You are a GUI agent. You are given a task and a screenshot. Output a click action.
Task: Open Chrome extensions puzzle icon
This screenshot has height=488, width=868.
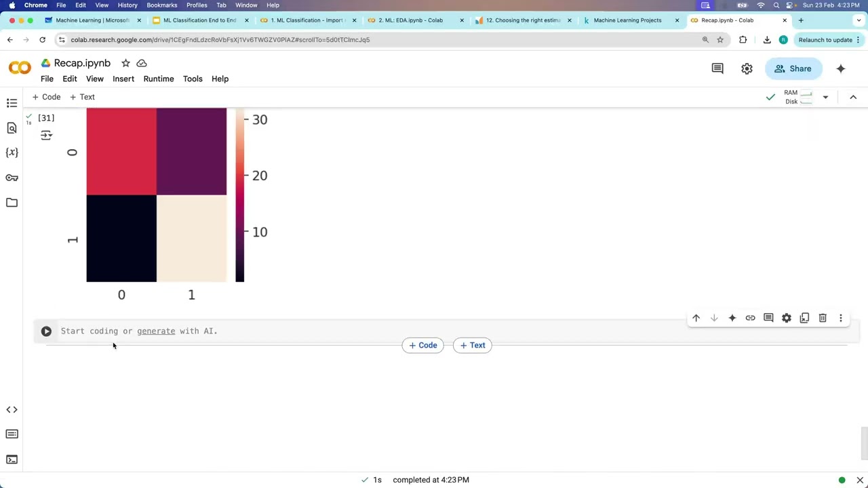coord(743,40)
